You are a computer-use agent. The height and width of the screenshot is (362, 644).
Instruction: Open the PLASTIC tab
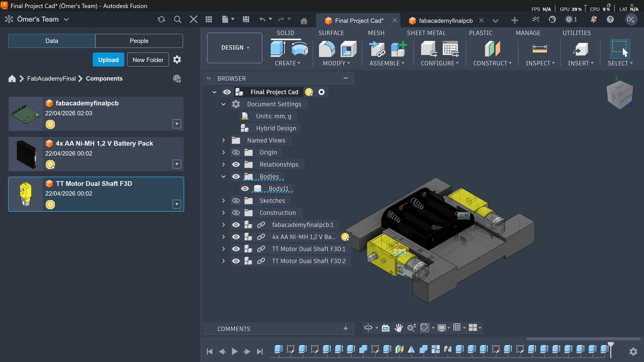481,33
